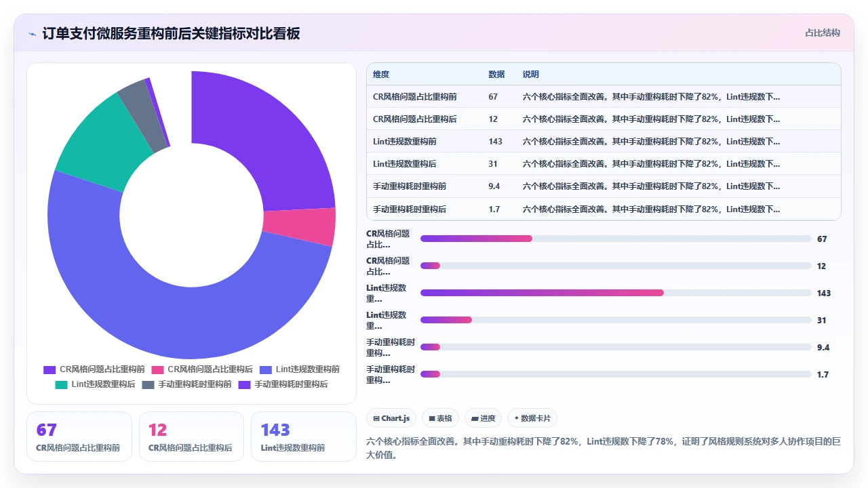
Task: Click the progress bar with value 1.7
Action: pyautogui.click(x=616, y=374)
